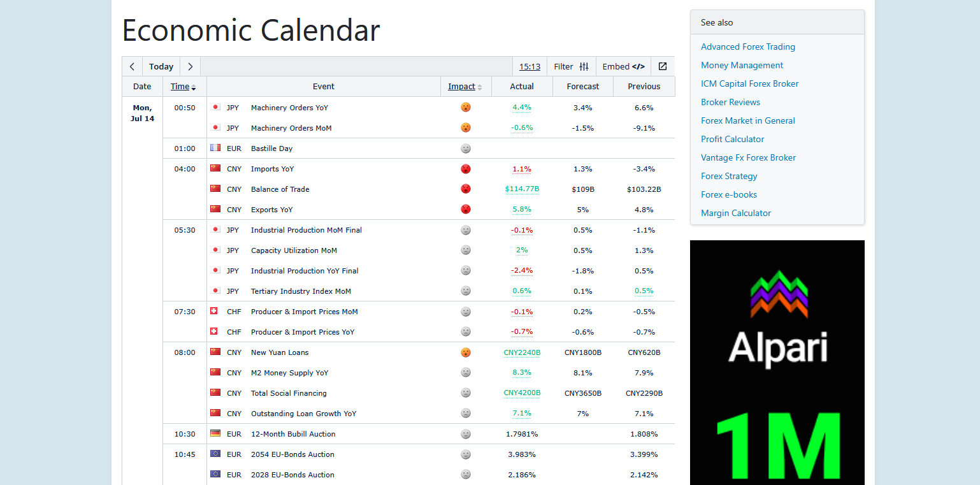Click impact icon for Machinery Orders MoM
The image size is (980, 485).
466,127
